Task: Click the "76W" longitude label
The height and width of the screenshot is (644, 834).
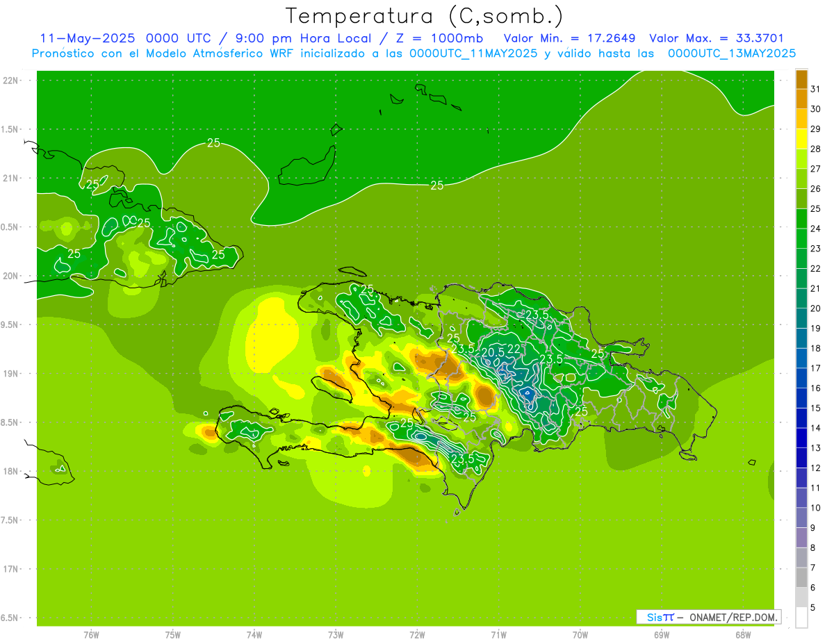Action: (x=91, y=635)
